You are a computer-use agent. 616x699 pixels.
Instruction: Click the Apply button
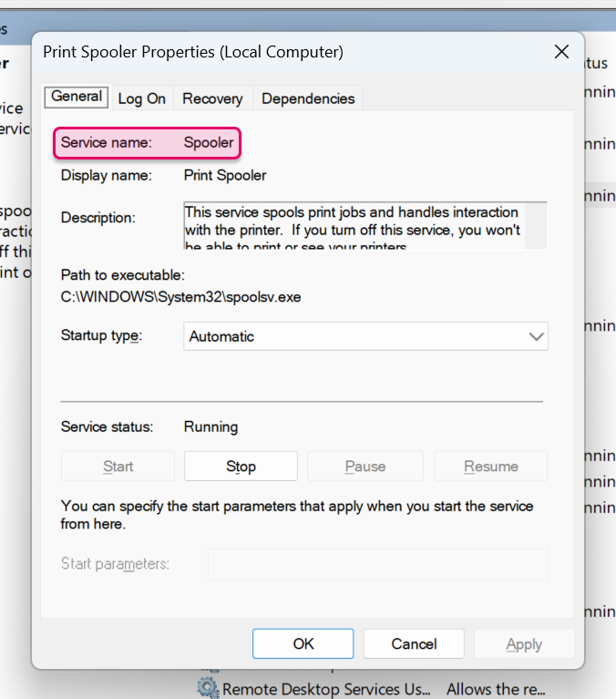pyautogui.click(x=524, y=643)
